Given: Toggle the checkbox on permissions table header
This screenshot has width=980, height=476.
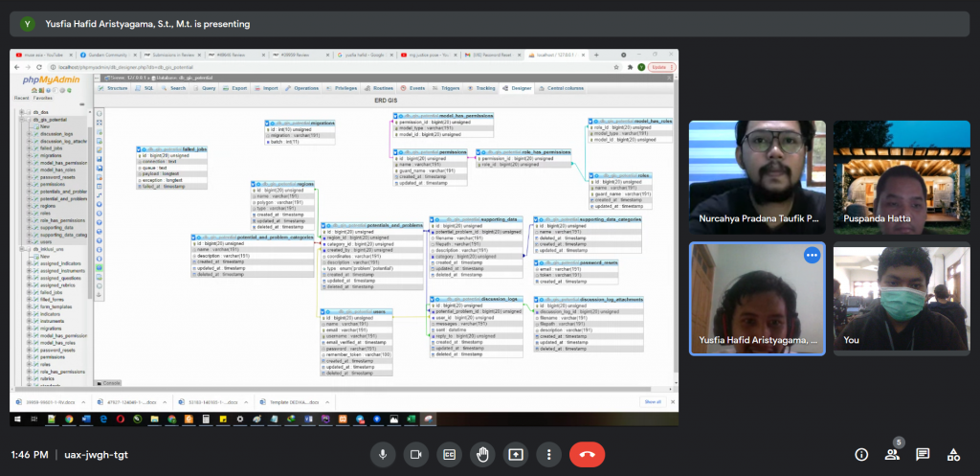Looking at the screenshot, I should [x=395, y=152].
